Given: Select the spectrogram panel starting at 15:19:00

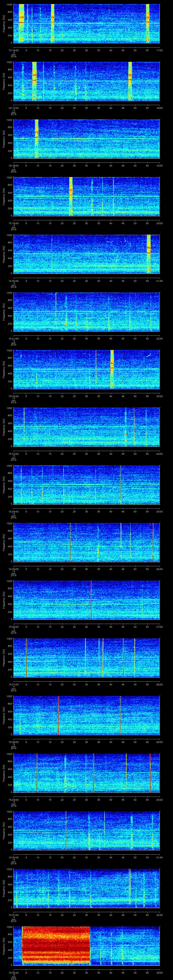Looking at the screenshot, I should tap(87, 196).
